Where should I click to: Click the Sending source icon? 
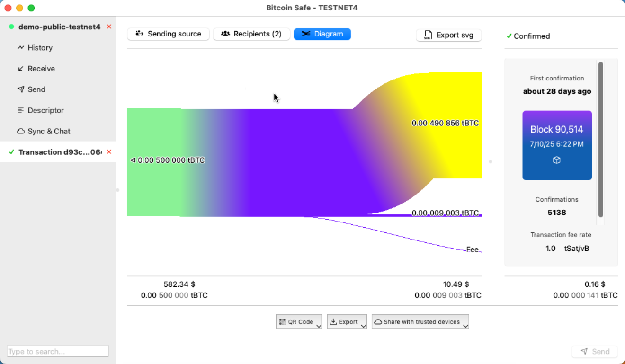point(139,34)
